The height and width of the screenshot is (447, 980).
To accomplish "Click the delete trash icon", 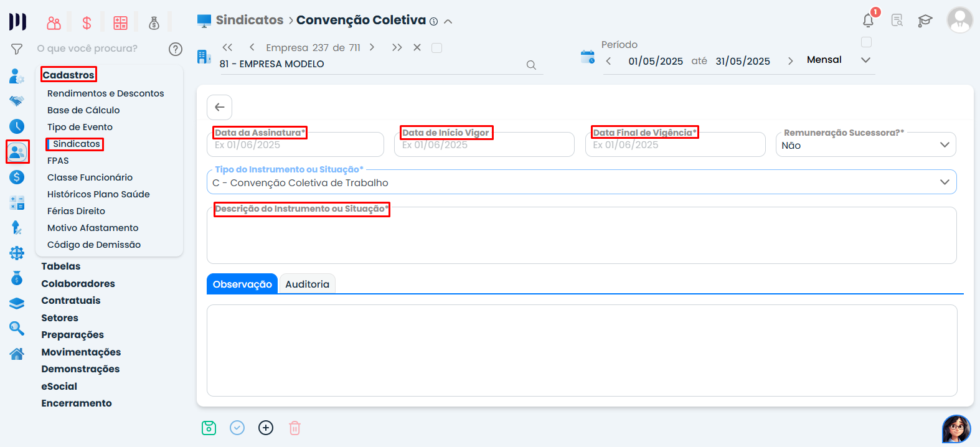I will [294, 428].
